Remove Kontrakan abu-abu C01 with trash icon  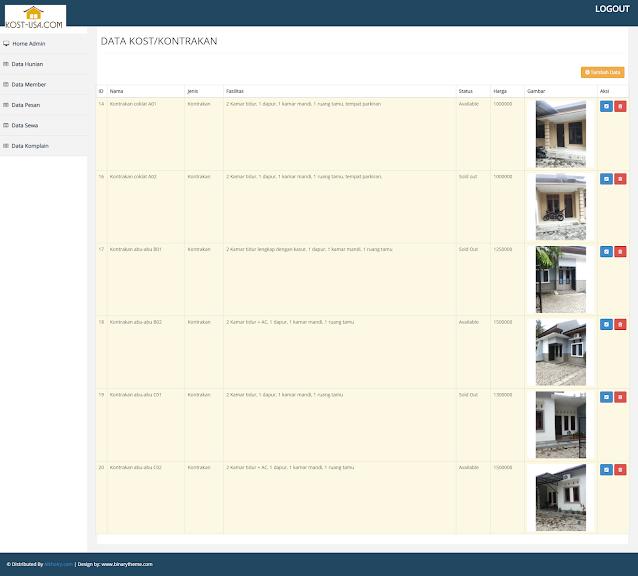[620, 397]
